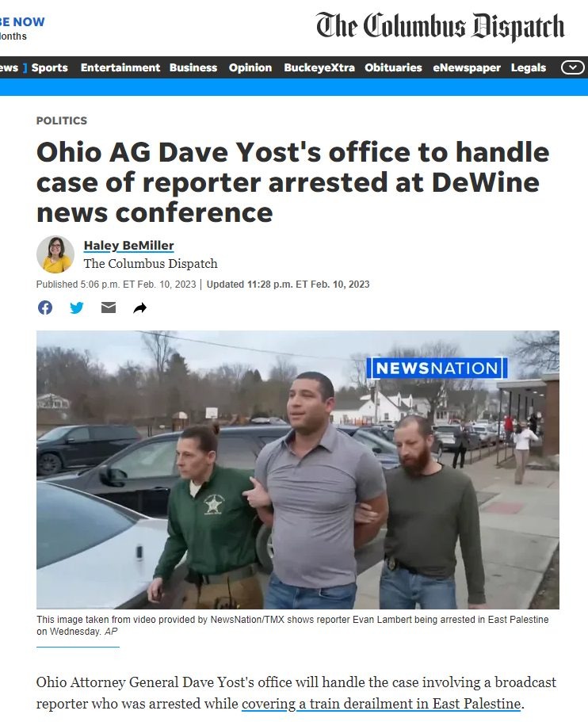Click the POLITICS category label
The width and height of the screenshot is (588, 722).
pos(62,120)
